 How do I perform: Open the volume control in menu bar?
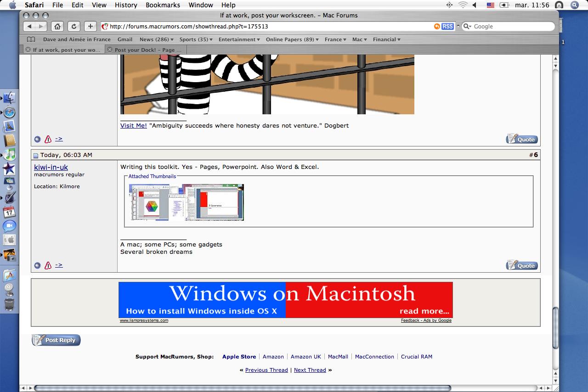475,5
